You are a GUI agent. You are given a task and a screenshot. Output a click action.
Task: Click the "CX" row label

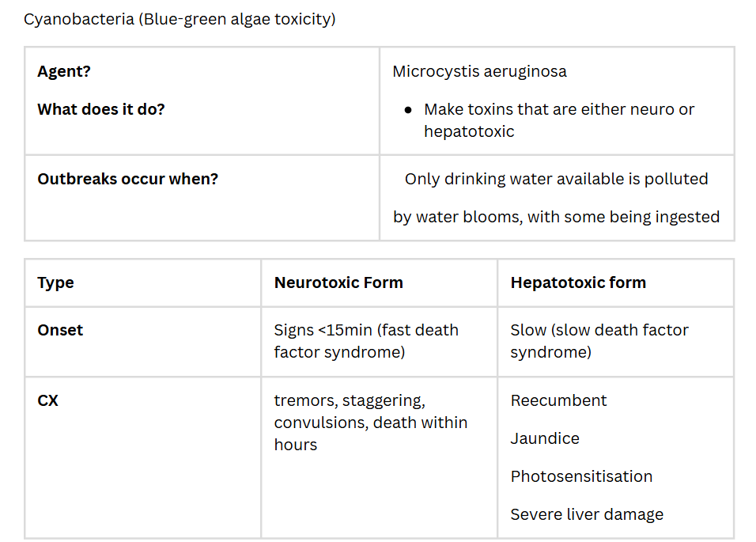(x=47, y=400)
